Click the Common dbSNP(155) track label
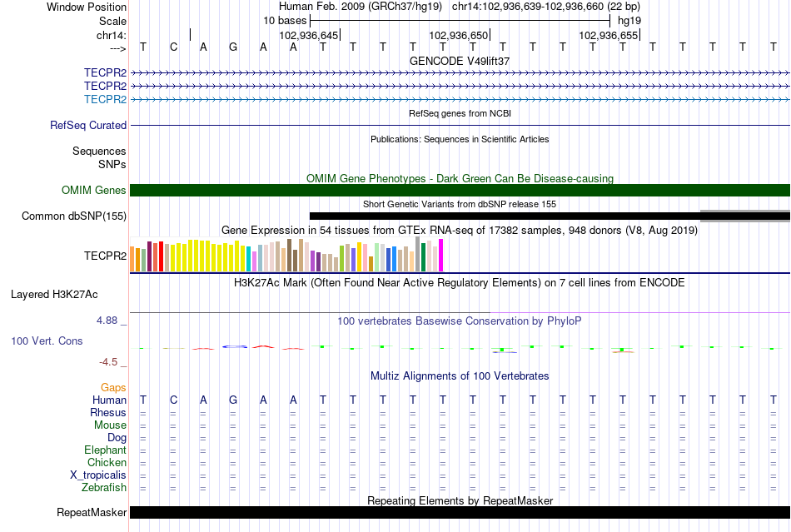This screenshot has height=532, width=791. pyautogui.click(x=73, y=216)
